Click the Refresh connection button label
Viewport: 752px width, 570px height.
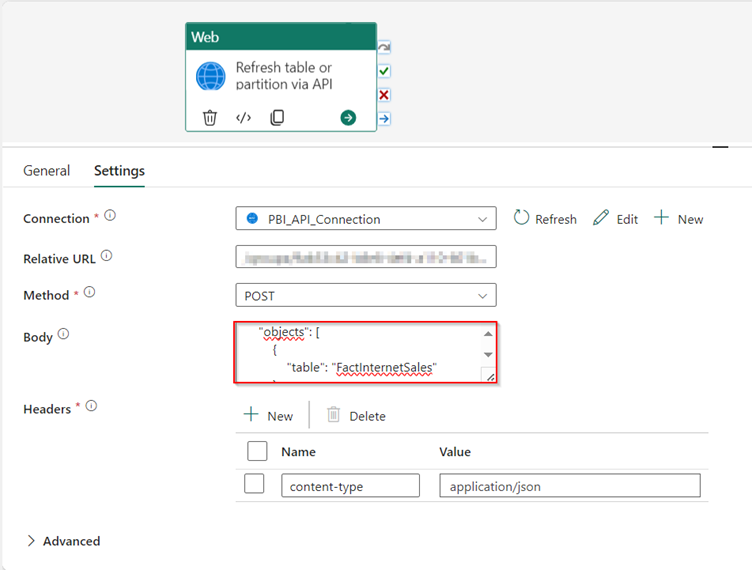pyautogui.click(x=556, y=220)
